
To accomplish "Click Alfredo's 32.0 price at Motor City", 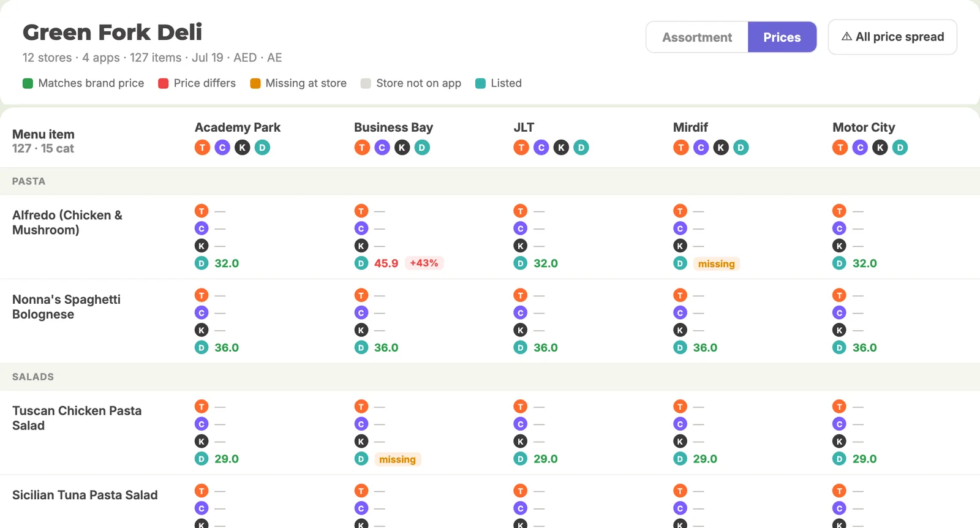I will 864,263.
